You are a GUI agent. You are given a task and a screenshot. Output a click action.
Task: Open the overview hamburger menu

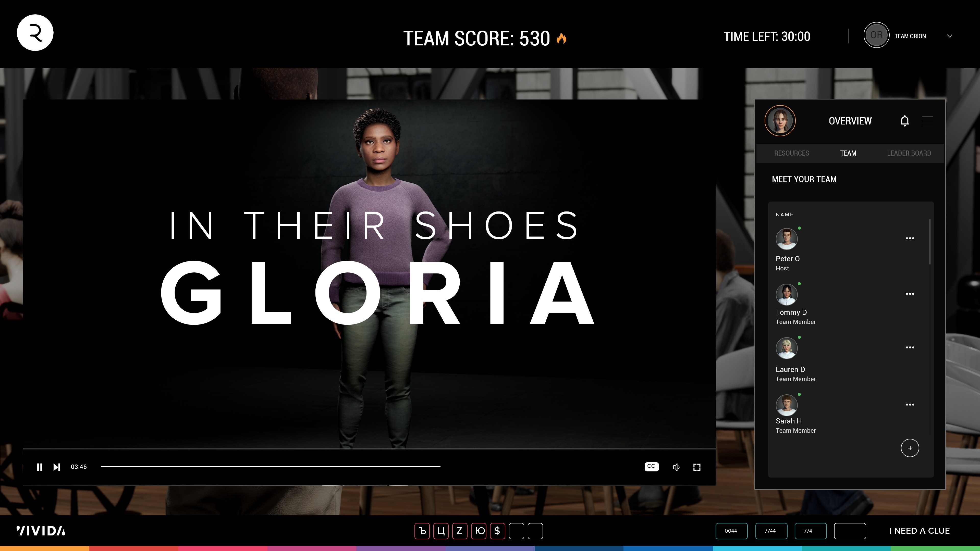tap(927, 121)
